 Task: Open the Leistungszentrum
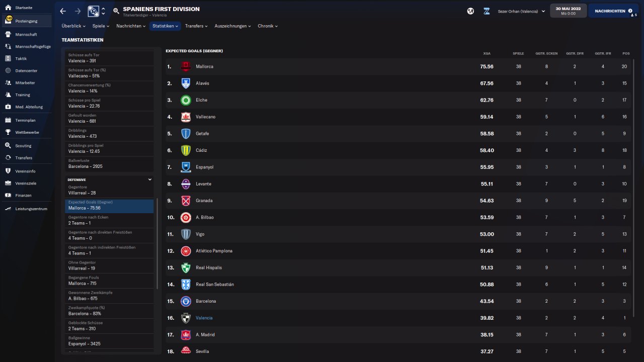pos(26,209)
